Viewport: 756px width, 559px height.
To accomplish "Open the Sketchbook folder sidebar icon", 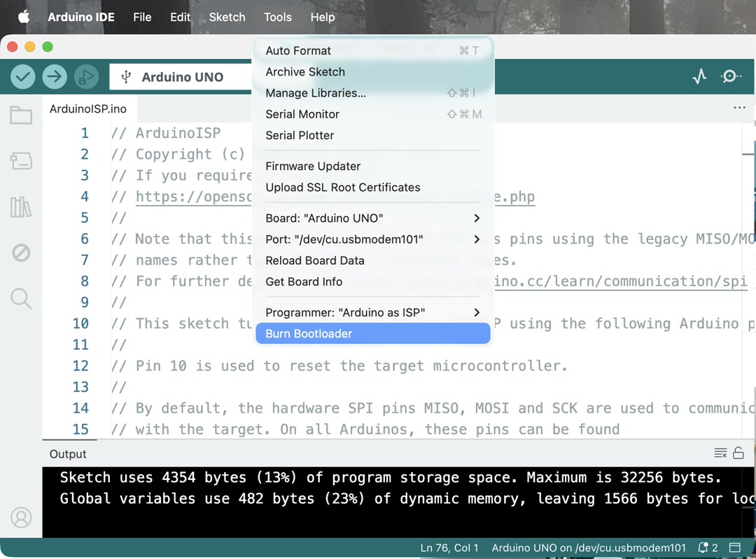I will 21,115.
